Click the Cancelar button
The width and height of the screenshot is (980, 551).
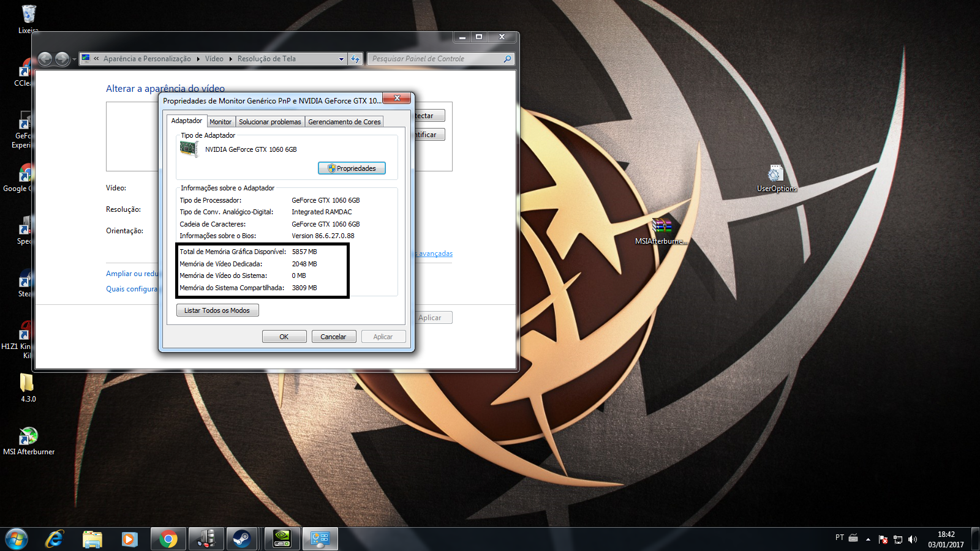click(333, 337)
